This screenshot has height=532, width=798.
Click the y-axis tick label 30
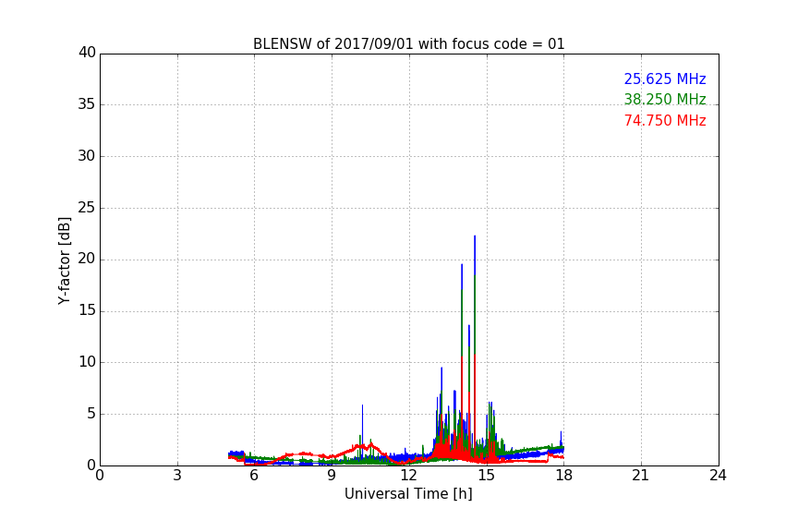(87, 156)
